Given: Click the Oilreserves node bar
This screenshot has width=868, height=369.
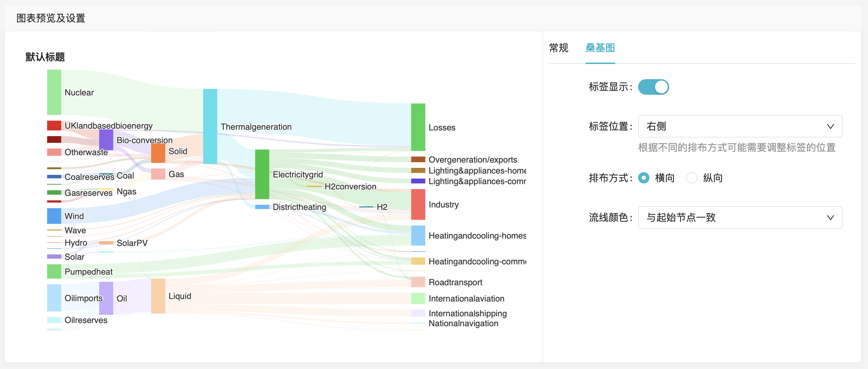Looking at the screenshot, I should [x=54, y=320].
